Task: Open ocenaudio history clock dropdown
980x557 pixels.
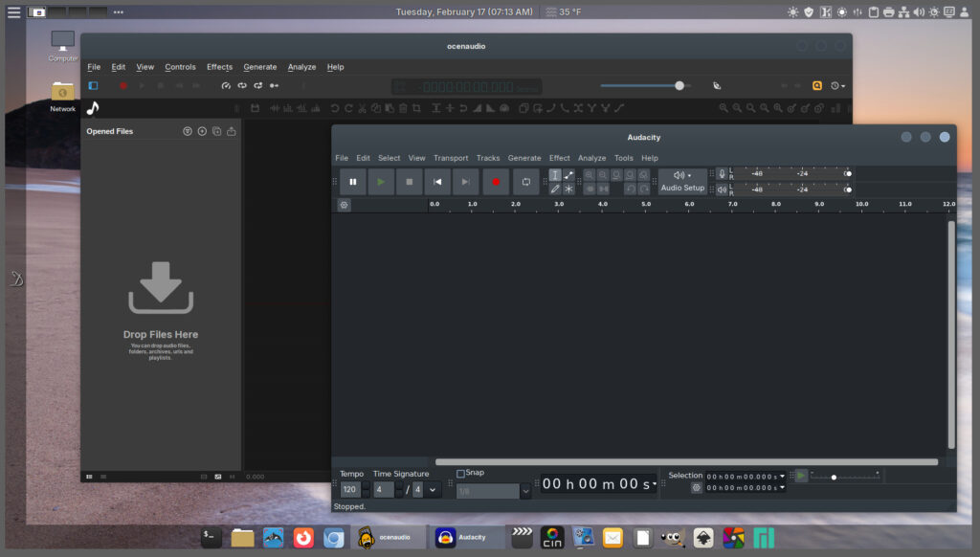Action: 837,85
